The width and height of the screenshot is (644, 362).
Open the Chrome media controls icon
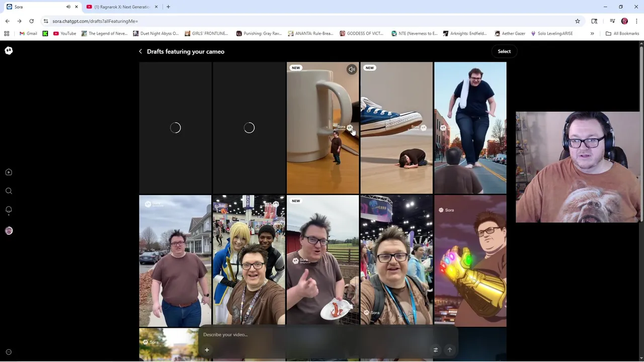point(612,21)
